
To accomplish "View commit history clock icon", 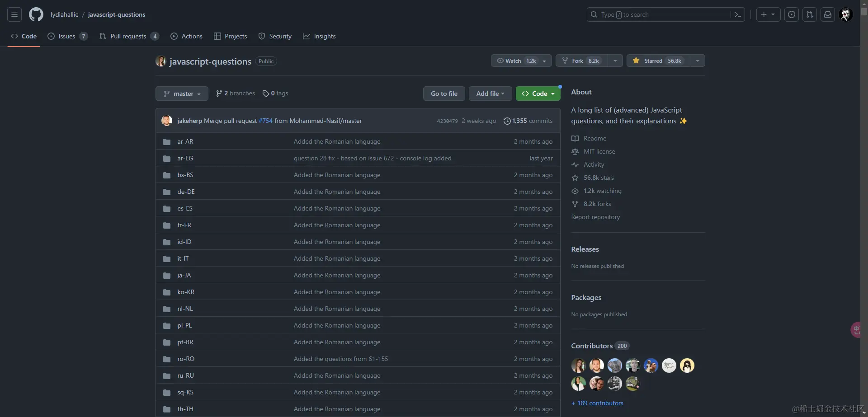I will (507, 121).
